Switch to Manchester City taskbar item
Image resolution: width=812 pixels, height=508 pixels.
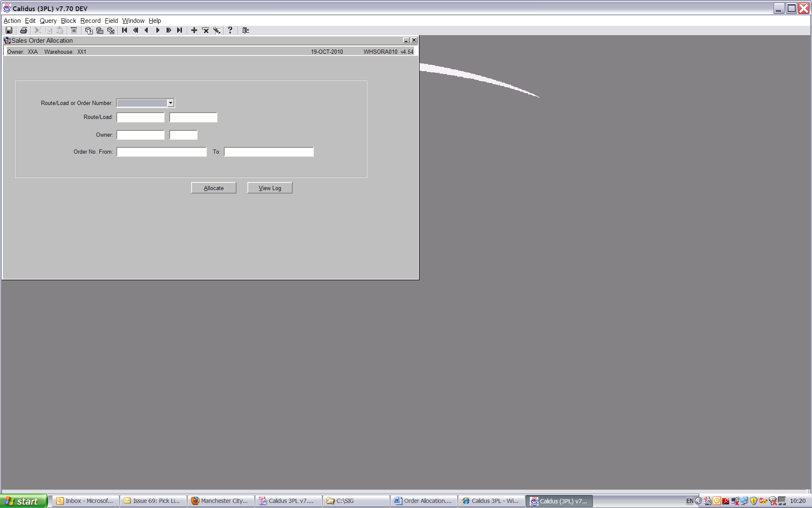tap(221, 501)
